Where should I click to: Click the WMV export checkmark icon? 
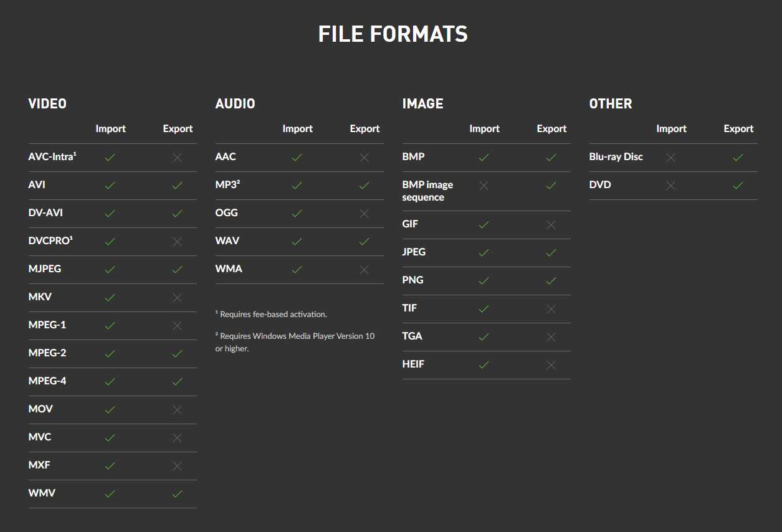coord(178,494)
